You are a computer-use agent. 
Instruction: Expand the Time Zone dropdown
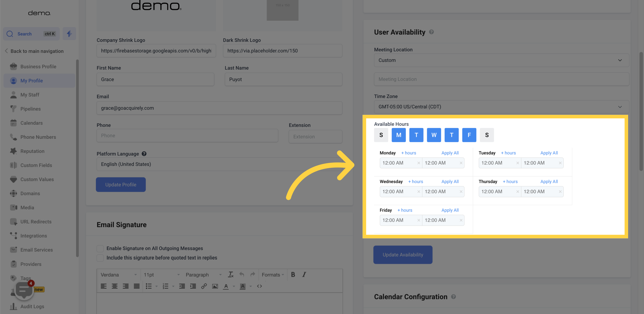click(498, 107)
